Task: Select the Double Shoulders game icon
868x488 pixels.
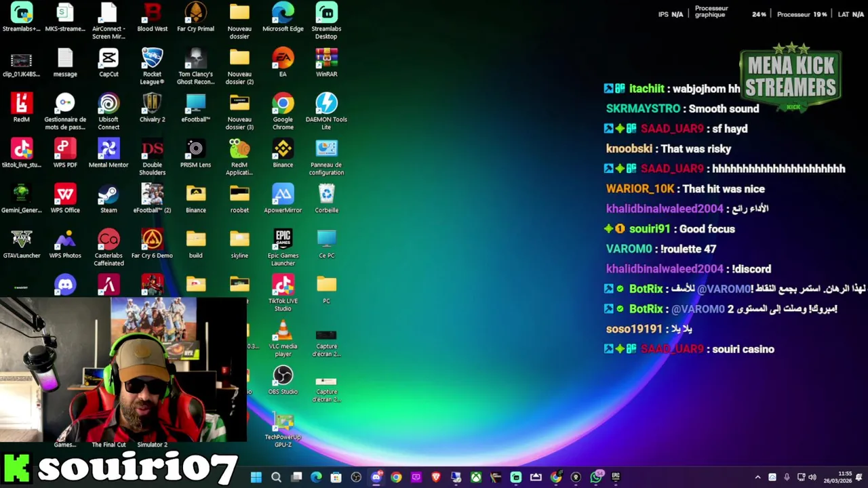Action: coord(152,157)
